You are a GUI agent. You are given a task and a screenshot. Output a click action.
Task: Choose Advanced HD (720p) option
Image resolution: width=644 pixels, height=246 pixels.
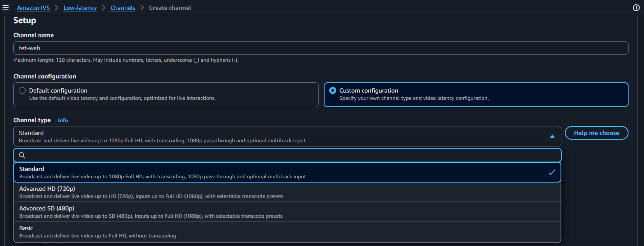click(x=287, y=192)
